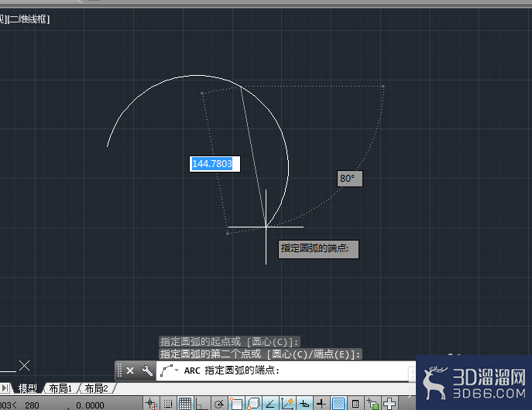Click layout tabs scroll-to-end arrow
Viewport: 532px width, 410px height.
[5, 388]
